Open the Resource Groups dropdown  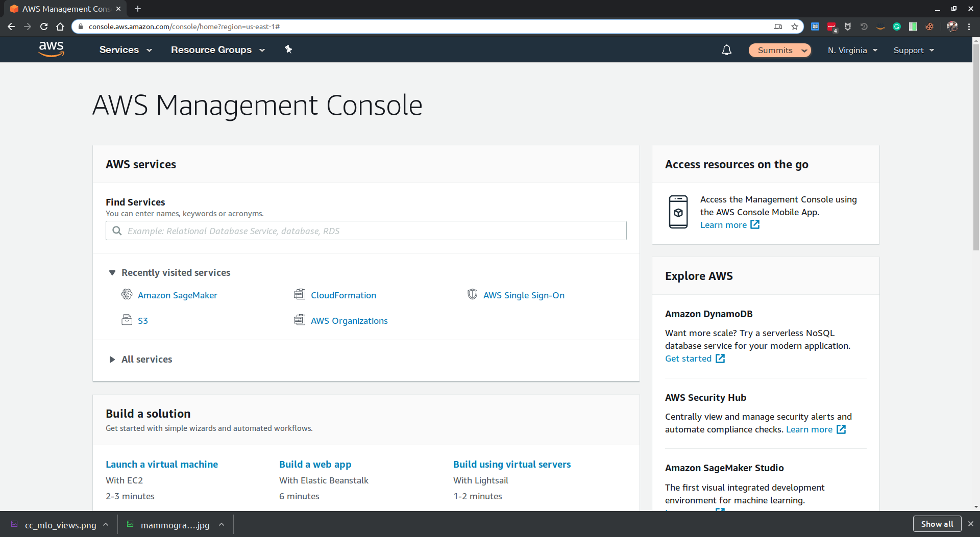[x=218, y=49]
